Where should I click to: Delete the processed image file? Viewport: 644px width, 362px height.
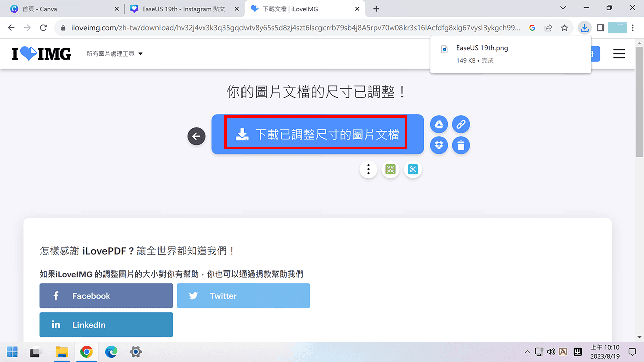461,145
